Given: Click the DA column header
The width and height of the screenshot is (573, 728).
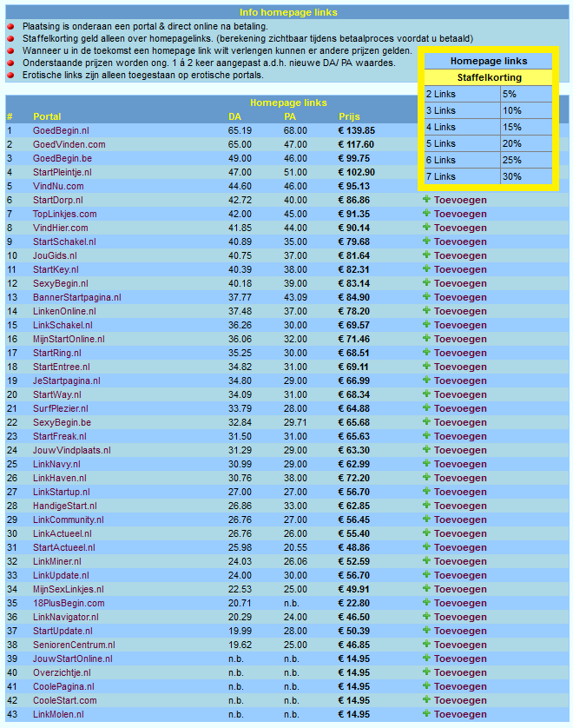Looking at the screenshot, I should [x=234, y=116].
